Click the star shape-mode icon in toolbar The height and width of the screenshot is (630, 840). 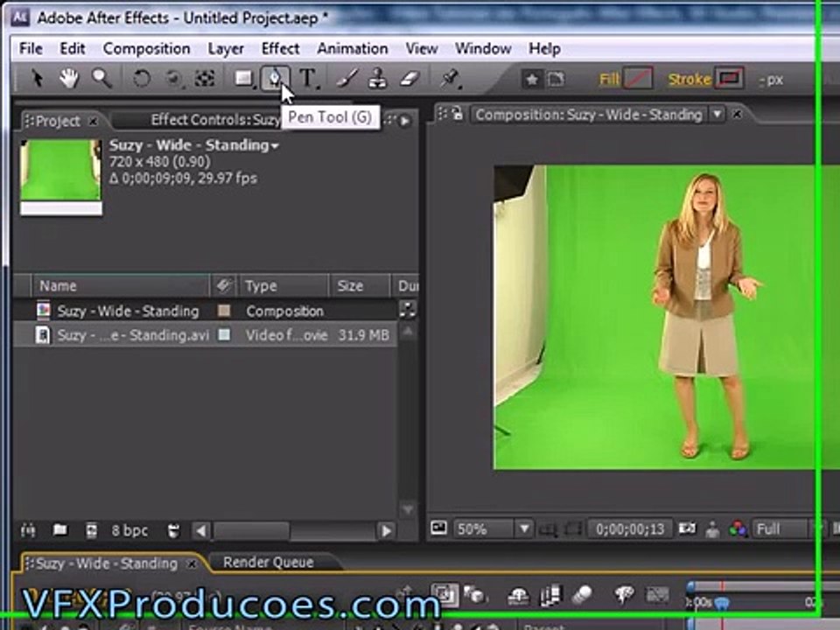click(532, 80)
